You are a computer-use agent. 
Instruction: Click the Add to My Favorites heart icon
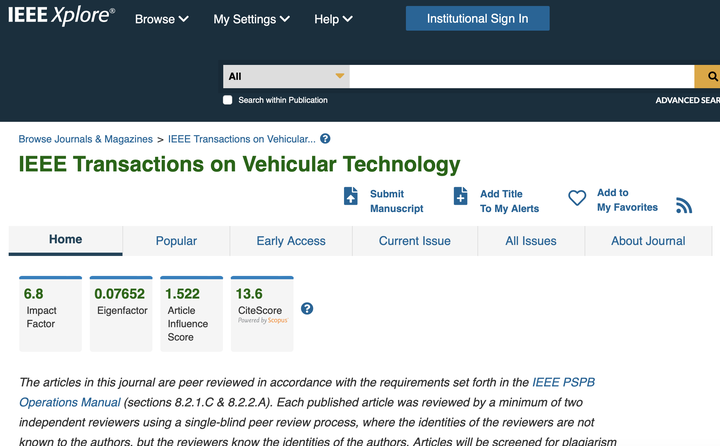[x=577, y=199]
